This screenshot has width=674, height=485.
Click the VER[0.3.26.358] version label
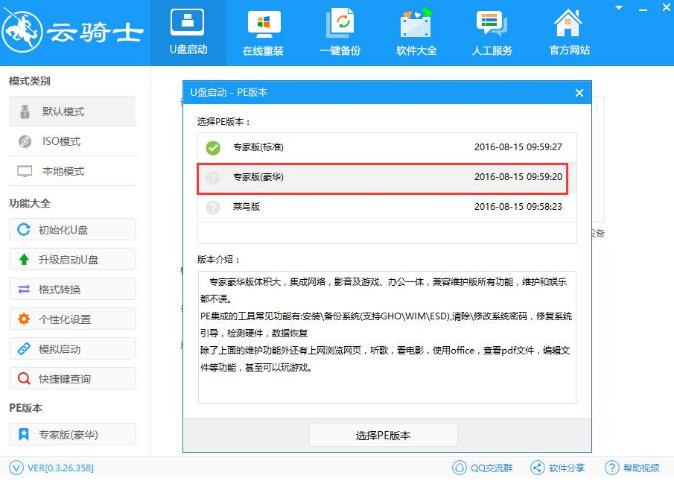pyautogui.click(x=61, y=468)
